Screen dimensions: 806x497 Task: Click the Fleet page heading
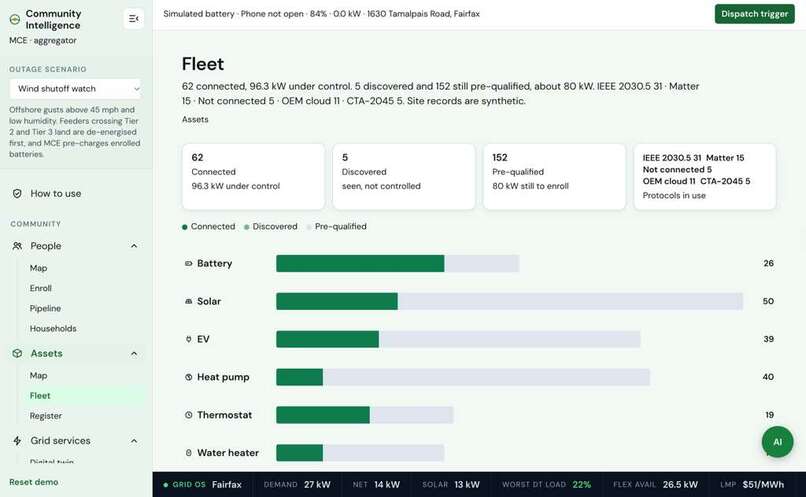[x=203, y=64]
